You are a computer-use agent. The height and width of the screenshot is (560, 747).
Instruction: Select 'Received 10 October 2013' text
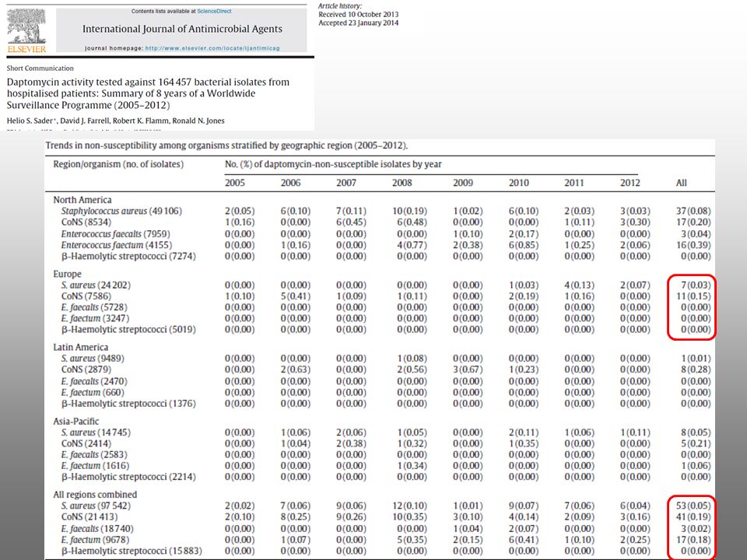(x=358, y=14)
